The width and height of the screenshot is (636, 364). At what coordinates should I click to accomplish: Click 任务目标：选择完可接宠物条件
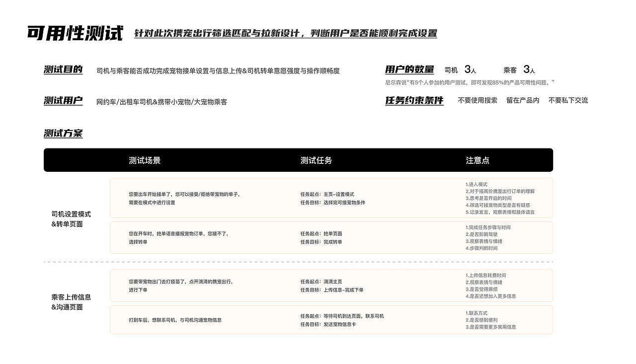(332, 203)
